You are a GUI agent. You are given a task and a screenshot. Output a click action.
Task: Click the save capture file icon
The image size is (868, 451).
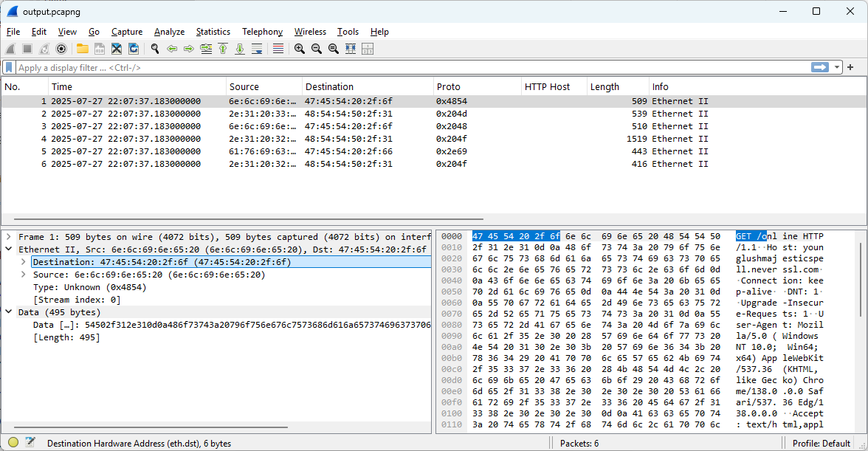[100, 49]
